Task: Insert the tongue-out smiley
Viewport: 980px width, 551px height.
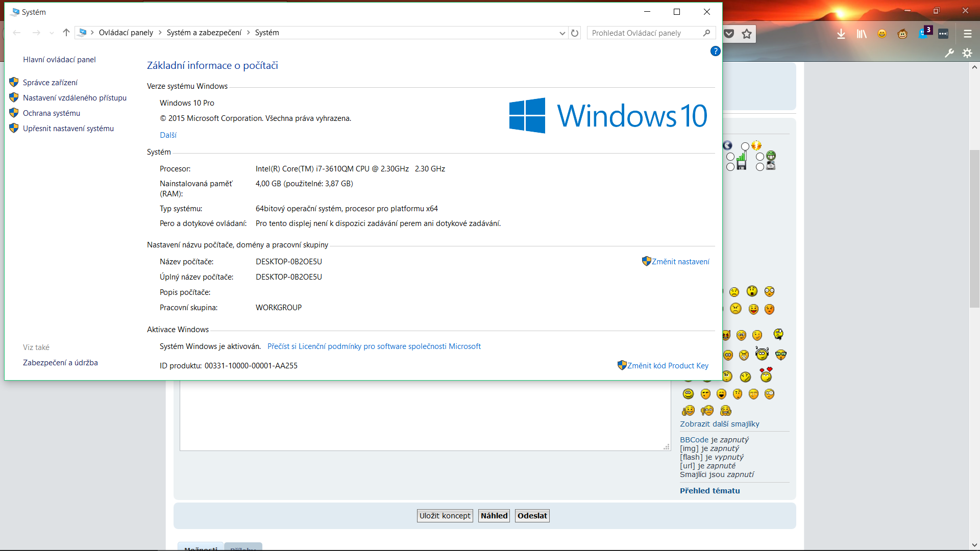Action: coord(753,309)
